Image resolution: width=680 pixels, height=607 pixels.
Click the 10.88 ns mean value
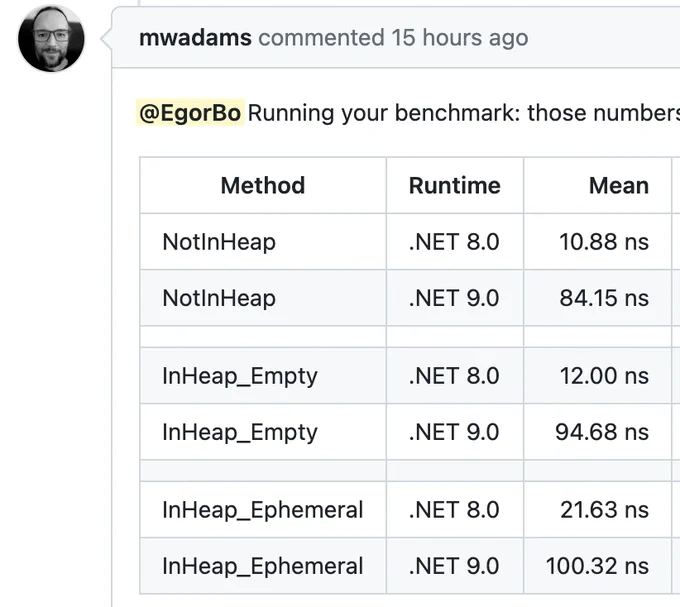point(604,242)
